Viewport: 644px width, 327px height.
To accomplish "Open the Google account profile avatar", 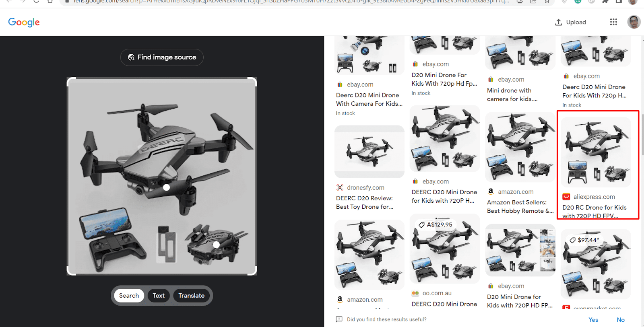I will tap(634, 22).
